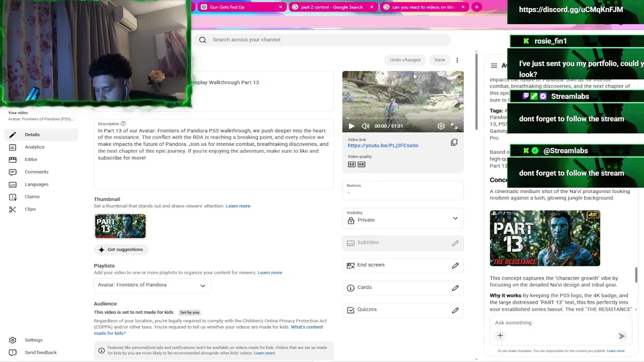Mute the video preview volume
Image resolution: width=644 pixels, height=362 pixels.
(x=366, y=126)
